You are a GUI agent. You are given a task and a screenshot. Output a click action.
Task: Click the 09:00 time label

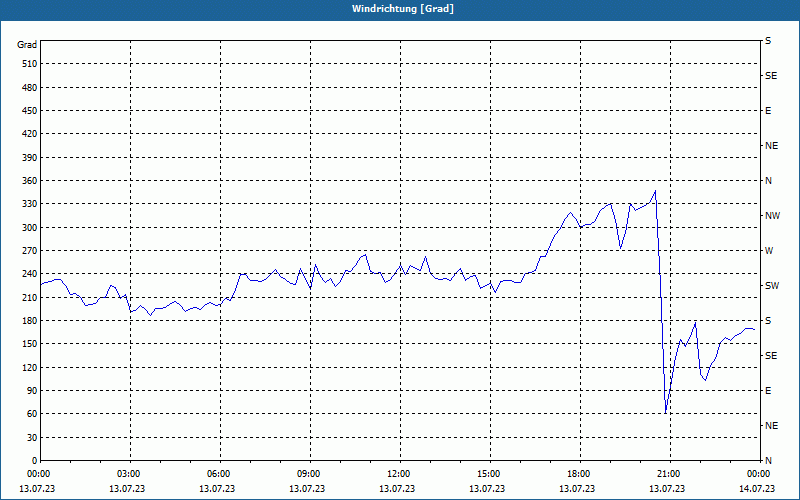click(310, 474)
